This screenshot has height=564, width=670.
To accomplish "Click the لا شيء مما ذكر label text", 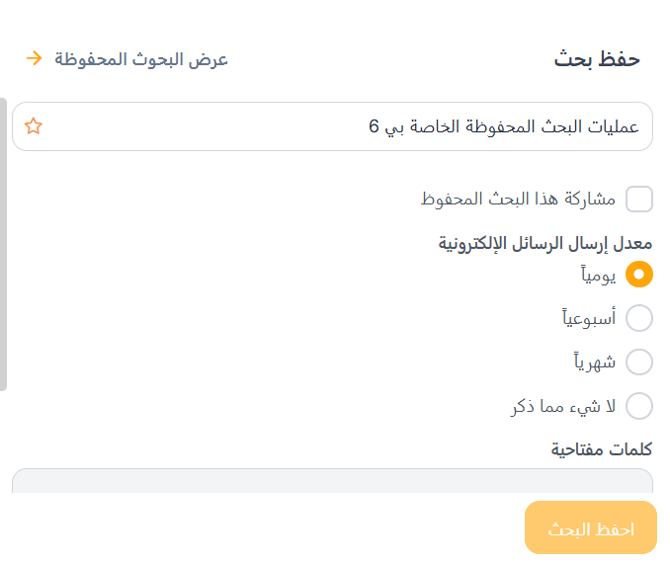I will (x=563, y=406).
